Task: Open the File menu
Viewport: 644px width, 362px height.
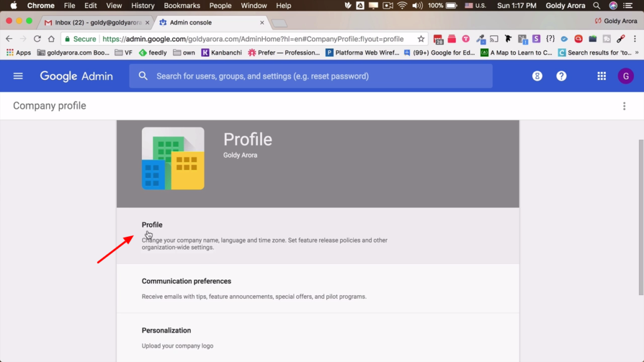Action: point(69,6)
